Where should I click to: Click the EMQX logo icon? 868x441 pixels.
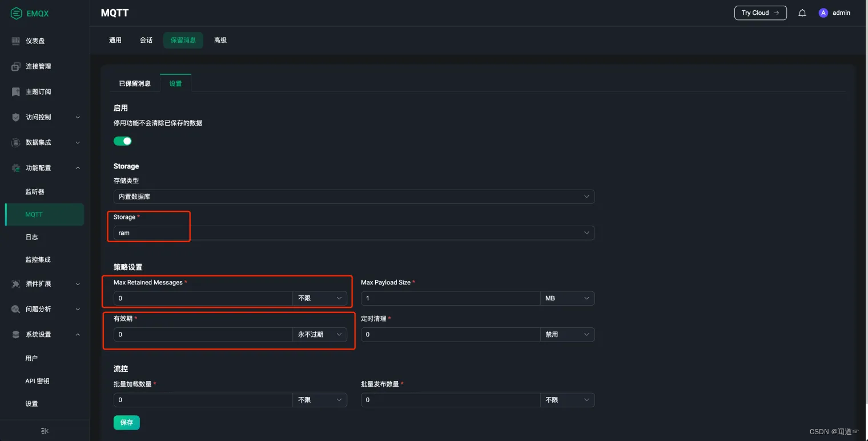(x=17, y=13)
